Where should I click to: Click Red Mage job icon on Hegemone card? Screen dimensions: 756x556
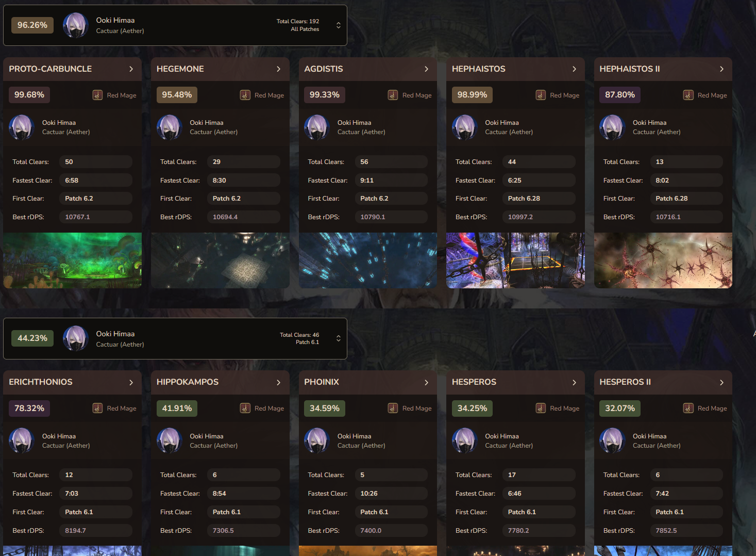pyautogui.click(x=245, y=95)
